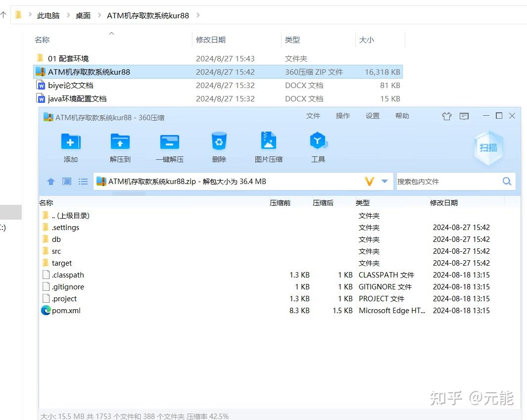This screenshot has width=527, height=420.
Task: Open the 文件 menu in 360压缩
Action: click(x=313, y=116)
